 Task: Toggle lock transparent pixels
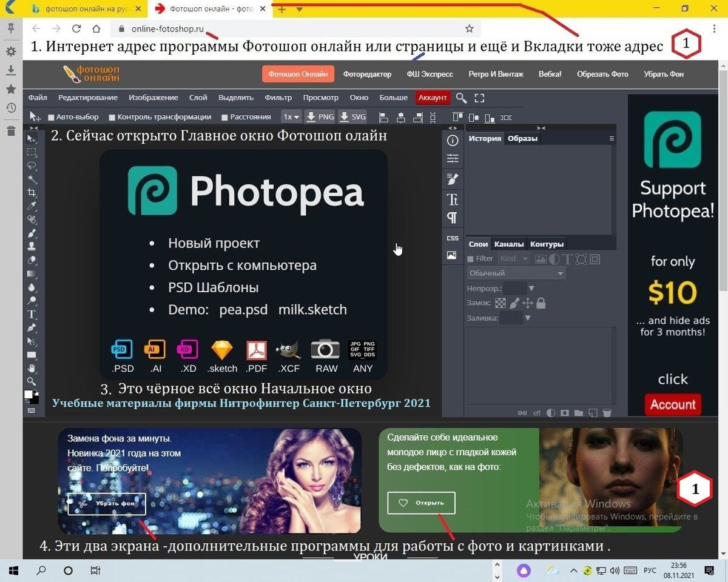click(500, 303)
